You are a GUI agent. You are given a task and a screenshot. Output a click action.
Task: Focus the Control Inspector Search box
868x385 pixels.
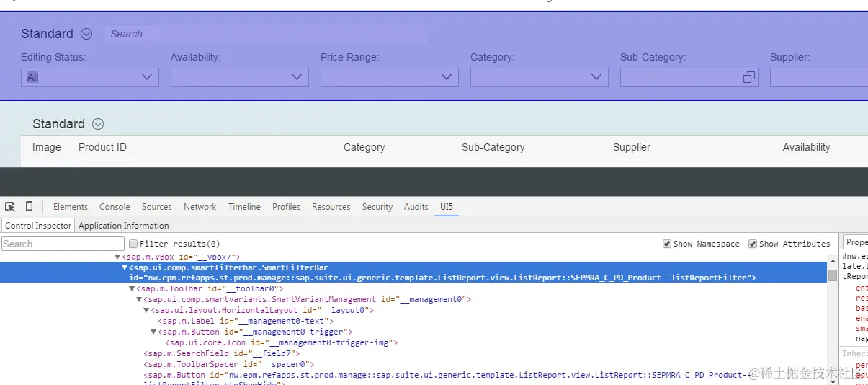coord(63,244)
